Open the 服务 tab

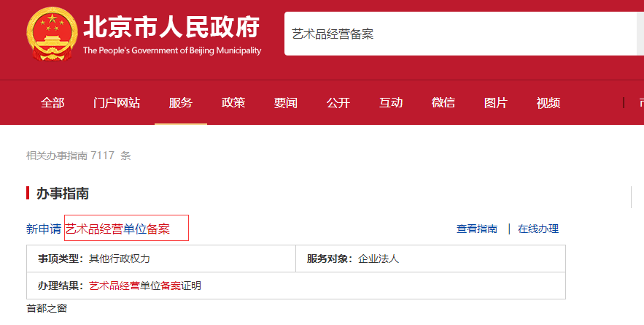click(181, 103)
